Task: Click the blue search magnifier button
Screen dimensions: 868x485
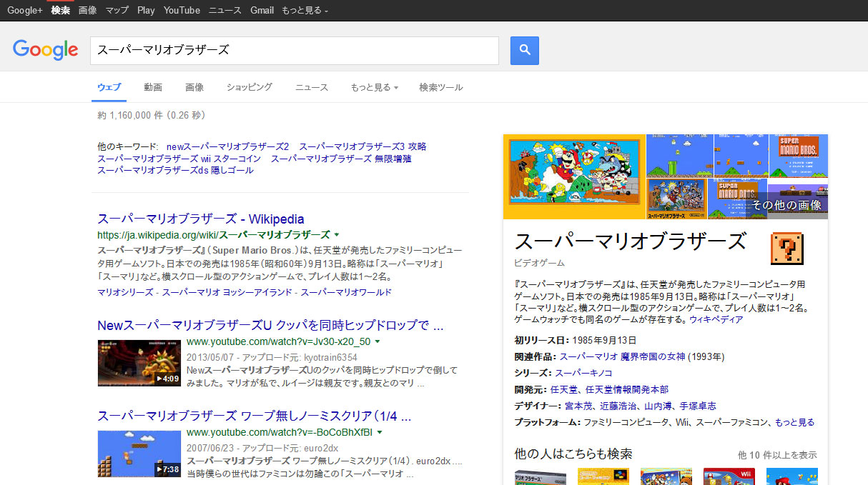Action: pyautogui.click(x=524, y=50)
